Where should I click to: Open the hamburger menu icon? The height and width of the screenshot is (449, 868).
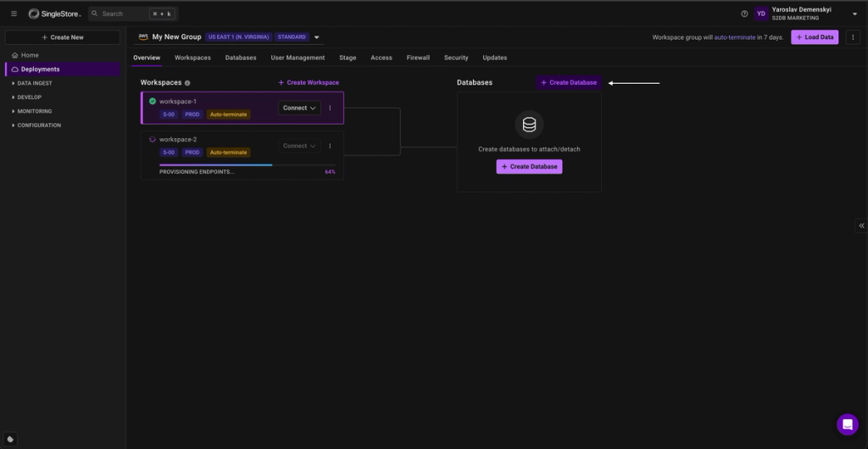click(x=14, y=14)
